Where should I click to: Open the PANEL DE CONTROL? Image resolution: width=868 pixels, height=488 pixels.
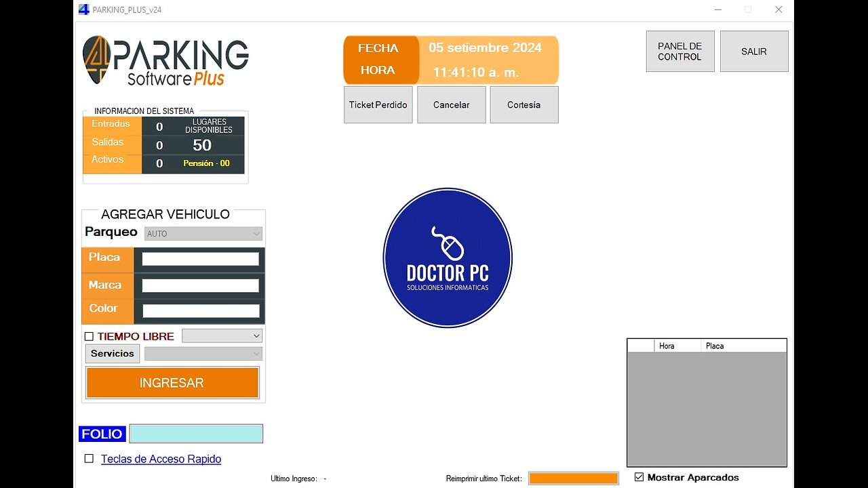tap(680, 52)
